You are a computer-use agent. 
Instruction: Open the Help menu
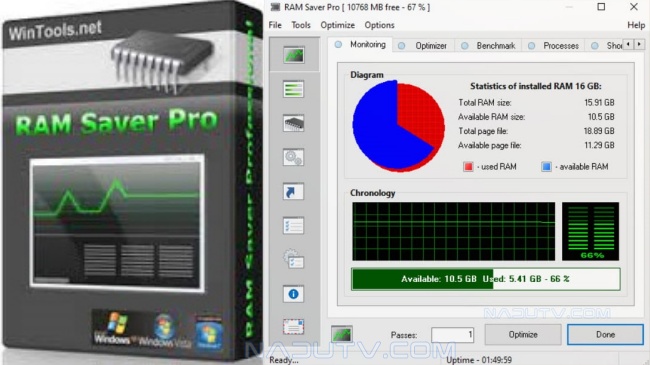636,25
